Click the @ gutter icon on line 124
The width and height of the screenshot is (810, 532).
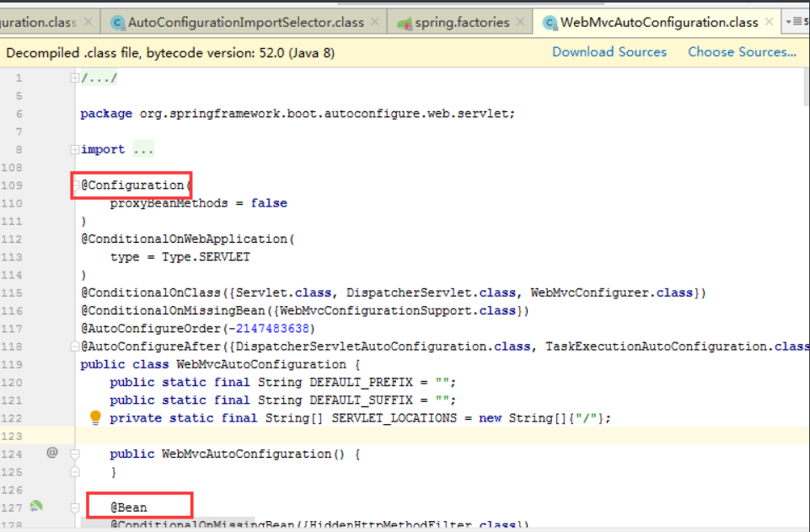coord(52,453)
